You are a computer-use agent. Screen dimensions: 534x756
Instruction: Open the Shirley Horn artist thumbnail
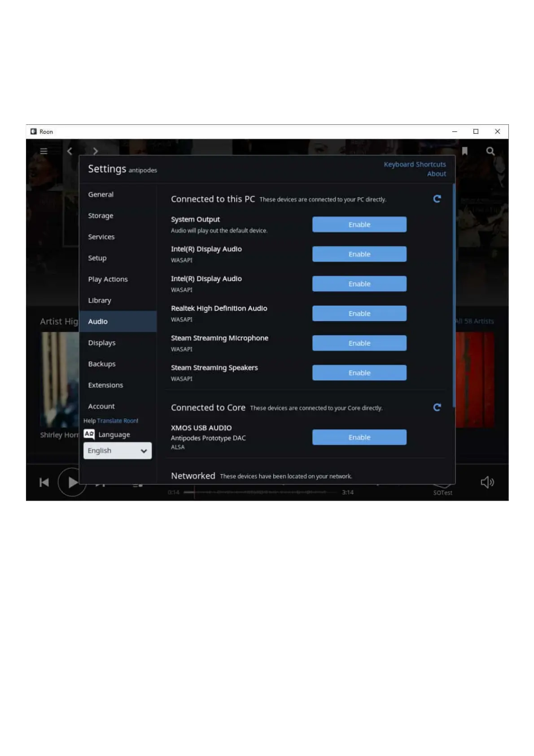(x=59, y=380)
